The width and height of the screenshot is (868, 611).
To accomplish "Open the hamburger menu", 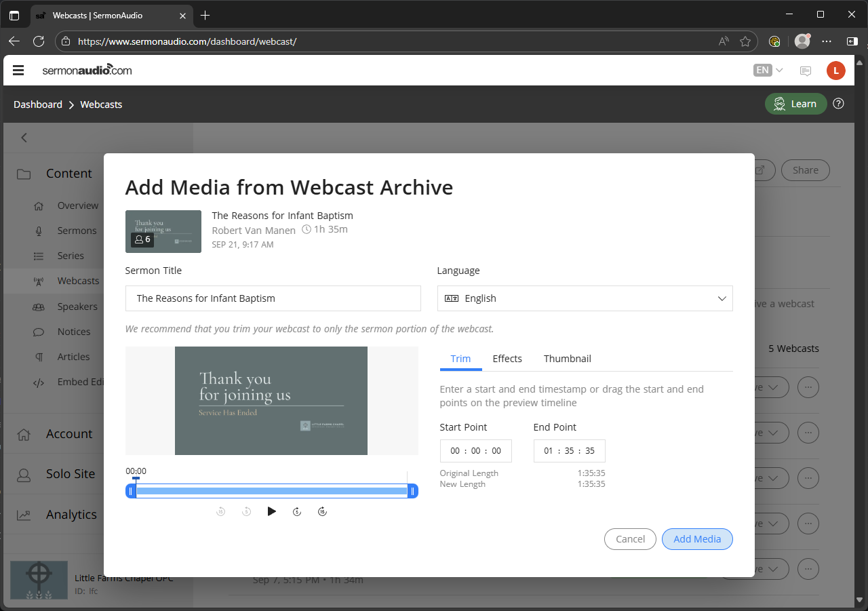I will coord(18,70).
